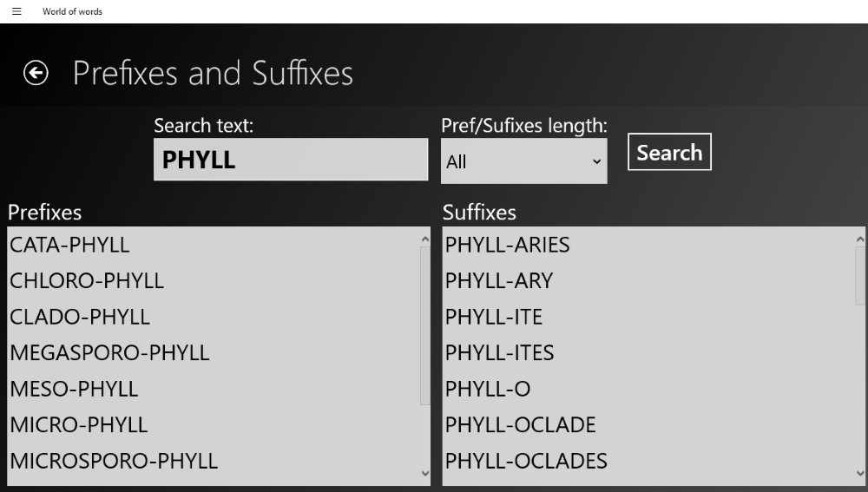Choose PHYLL-ITE suffix entry
This screenshot has width=868, height=492.
pyautogui.click(x=648, y=317)
